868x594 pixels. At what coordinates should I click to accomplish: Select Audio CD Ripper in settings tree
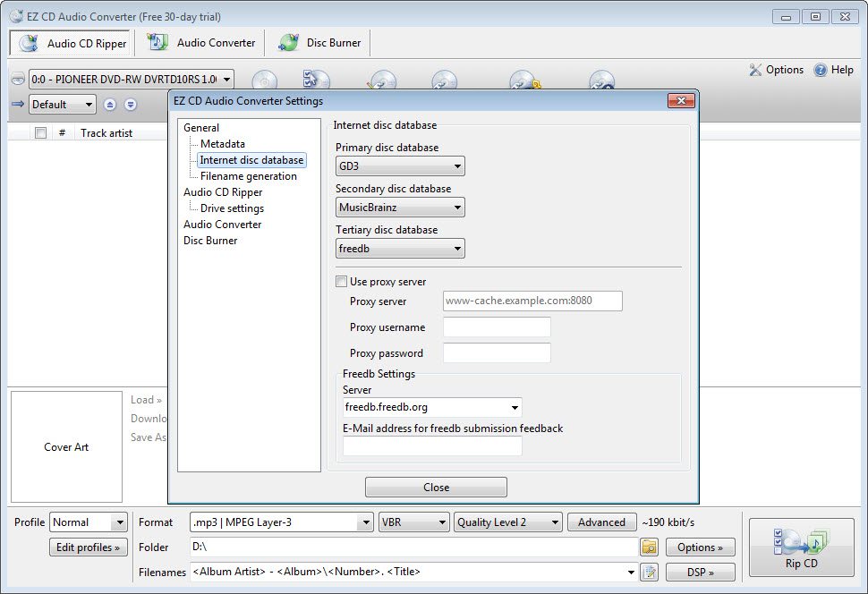coord(223,192)
